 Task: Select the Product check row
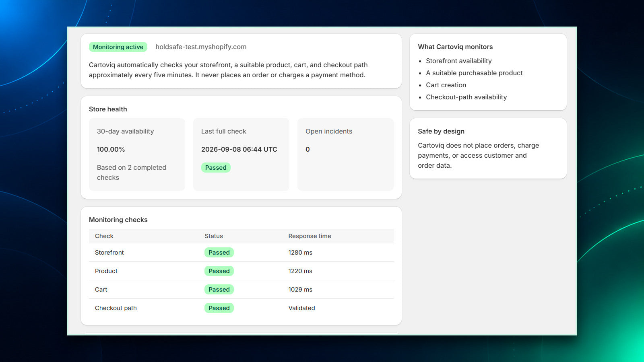pos(241,271)
